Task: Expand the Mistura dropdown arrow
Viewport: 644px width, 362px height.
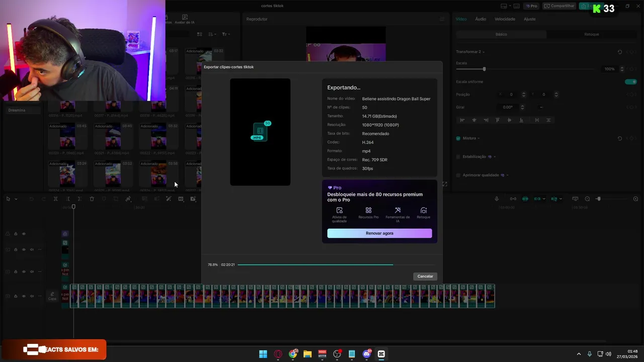Action: [478, 138]
